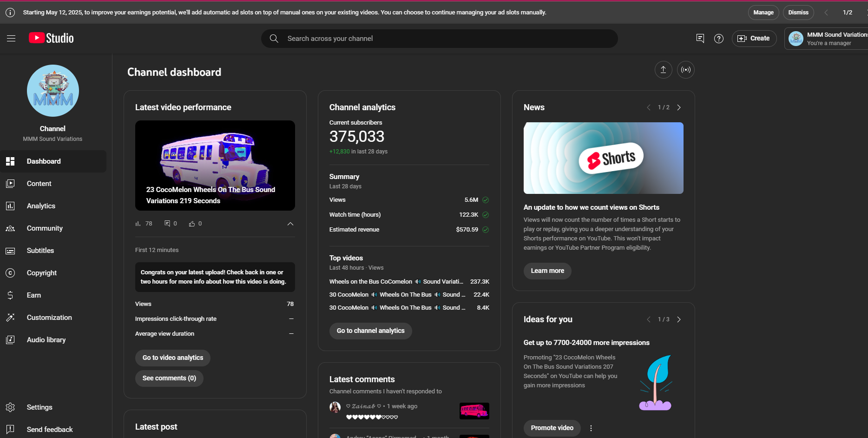Viewport: 868px width, 438px height.
Task: Go to next News card
Action: tap(679, 107)
